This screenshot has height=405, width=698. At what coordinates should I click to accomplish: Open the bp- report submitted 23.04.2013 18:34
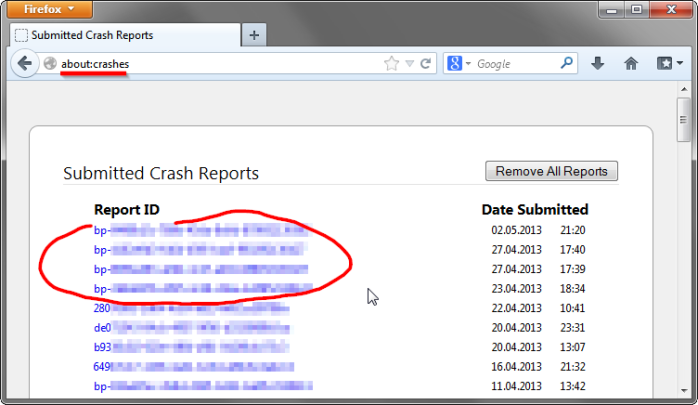pyautogui.click(x=203, y=289)
